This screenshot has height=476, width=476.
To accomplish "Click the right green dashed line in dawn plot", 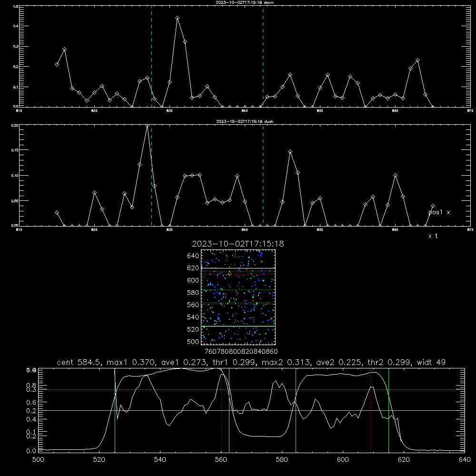I will 263,58.
